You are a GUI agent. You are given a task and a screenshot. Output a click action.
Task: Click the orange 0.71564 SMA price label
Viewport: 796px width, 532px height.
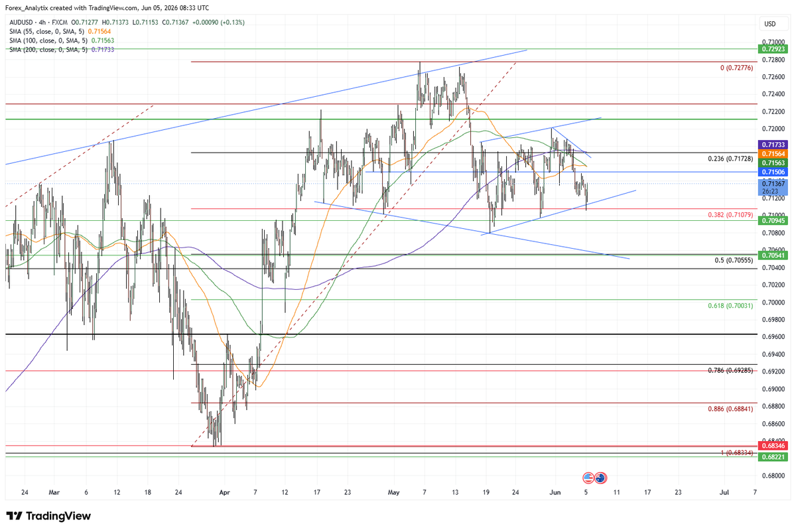pos(773,153)
